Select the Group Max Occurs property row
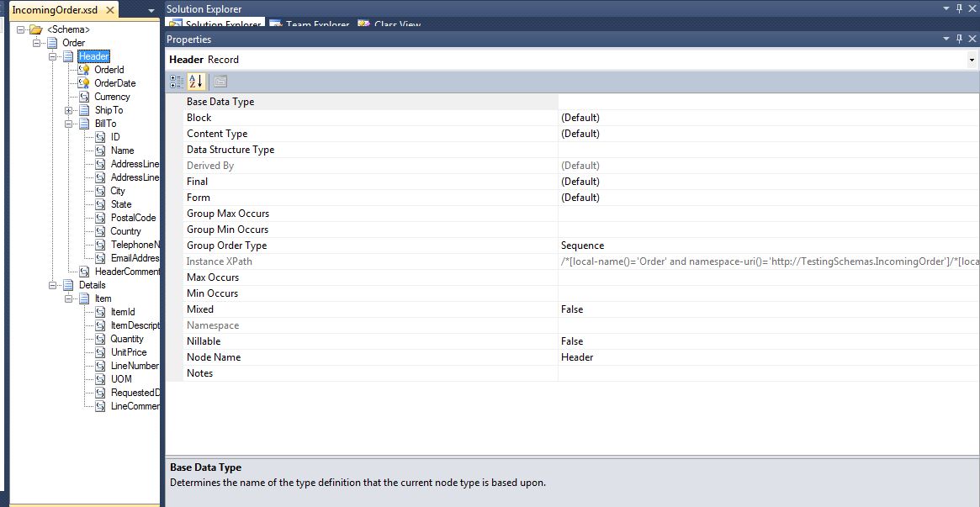 [573, 214]
